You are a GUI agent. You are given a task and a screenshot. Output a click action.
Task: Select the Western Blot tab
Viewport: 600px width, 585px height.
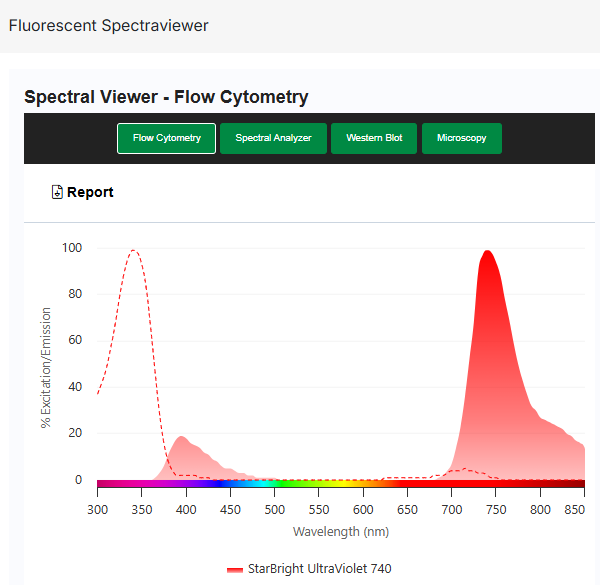point(374,138)
